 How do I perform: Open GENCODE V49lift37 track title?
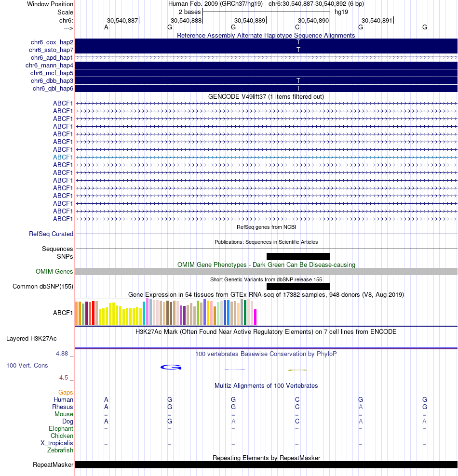[x=266, y=96]
